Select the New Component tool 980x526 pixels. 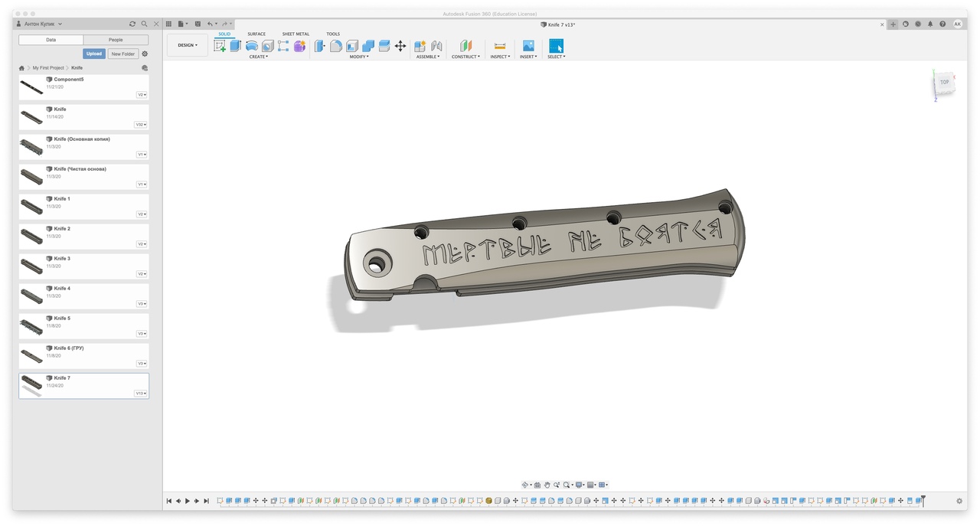click(x=420, y=46)
